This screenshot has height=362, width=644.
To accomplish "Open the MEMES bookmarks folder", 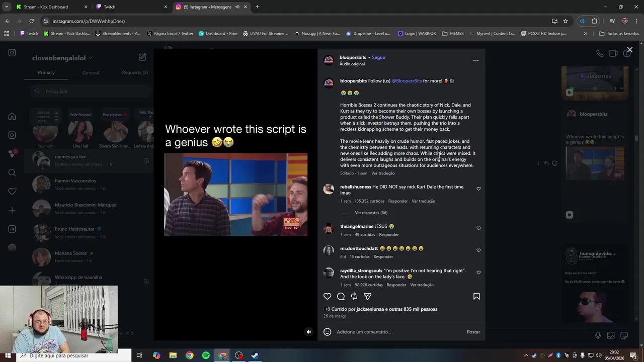I will 453,34.
